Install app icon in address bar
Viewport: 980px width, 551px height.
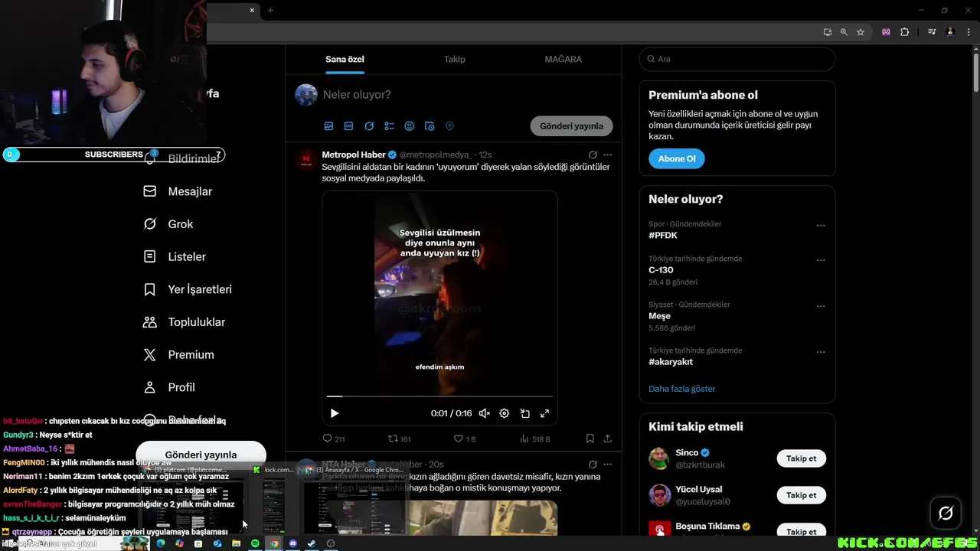tap(828, 32)
